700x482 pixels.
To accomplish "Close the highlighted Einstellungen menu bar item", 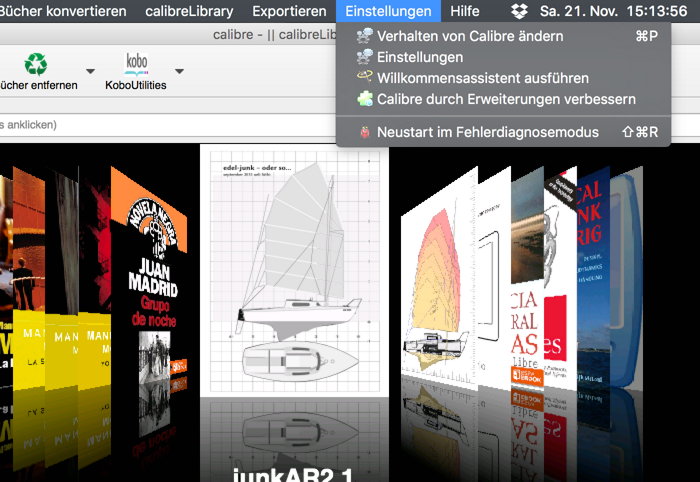I will coord(388,12).
